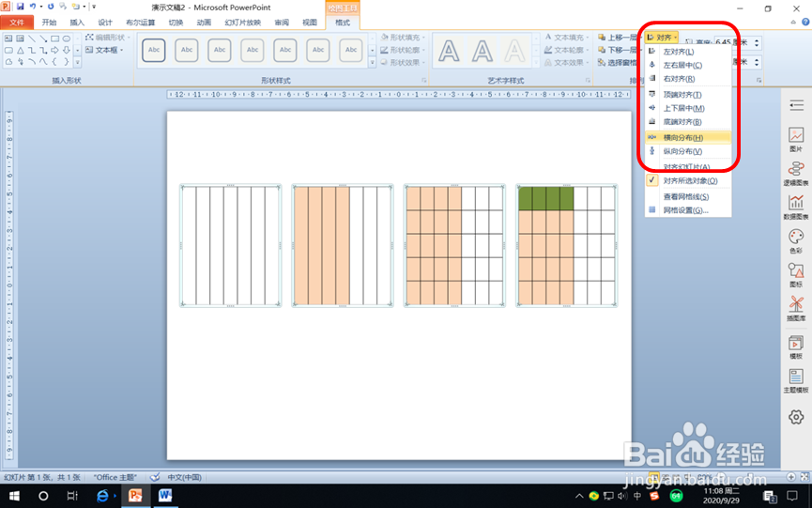This screenshot has height=508, width=812.
Task: Open 图标 library in right sidebar
Action: 796,275
